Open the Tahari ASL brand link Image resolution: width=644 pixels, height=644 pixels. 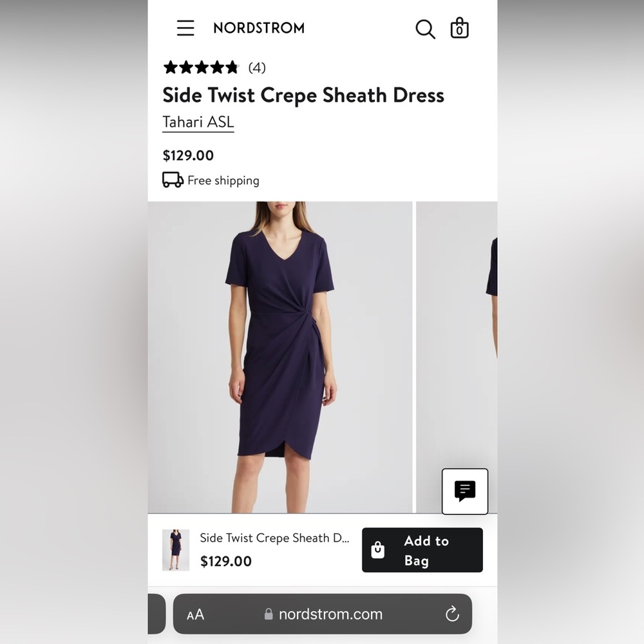point(198,122)
